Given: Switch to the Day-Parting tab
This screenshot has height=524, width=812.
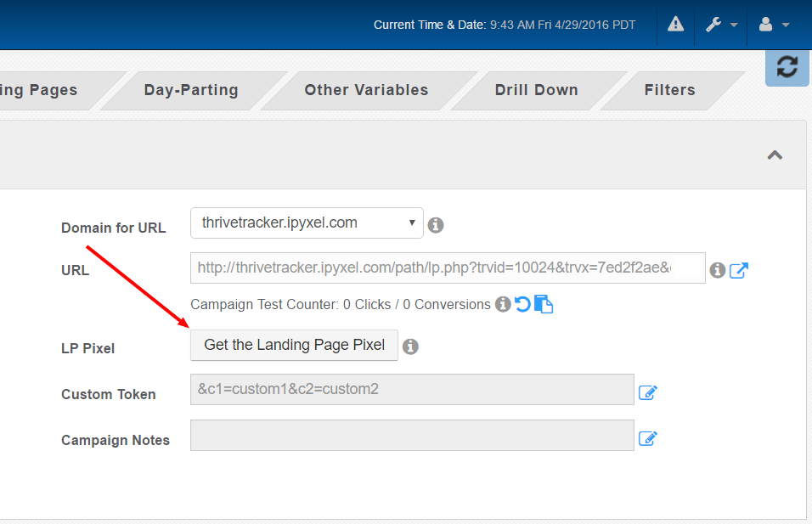Looking at the screenshot, I should click(x=191, y=90).
